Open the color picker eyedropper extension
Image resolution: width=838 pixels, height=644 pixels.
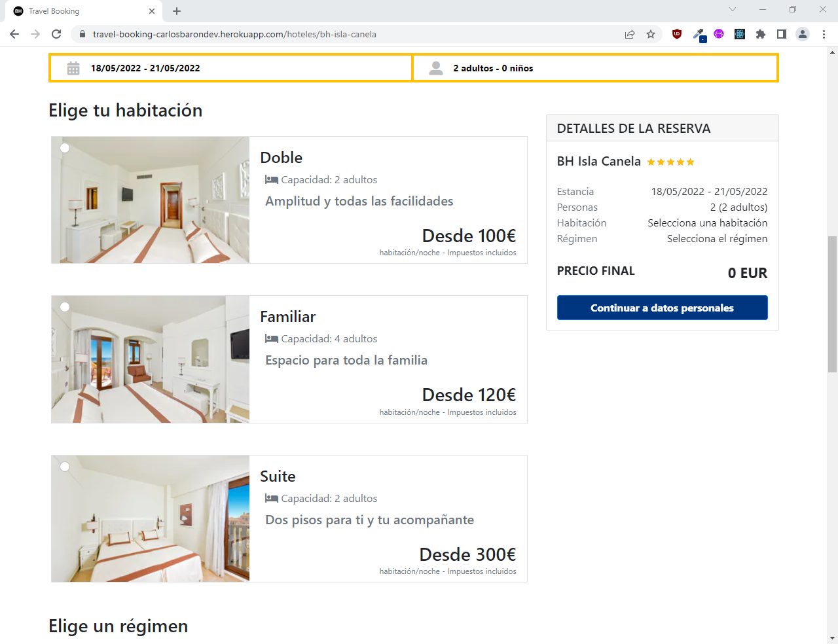click(x=699, y=34)
